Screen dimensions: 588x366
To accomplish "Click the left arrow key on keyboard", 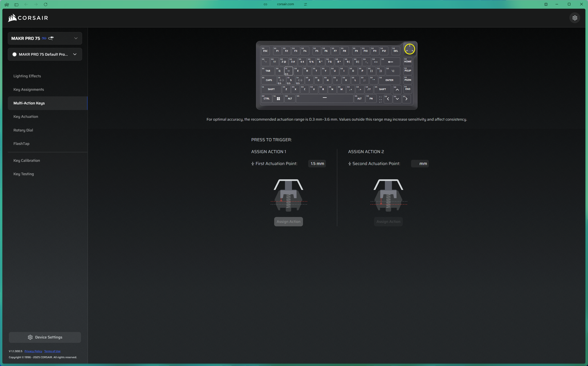I will tap(388, 99).
